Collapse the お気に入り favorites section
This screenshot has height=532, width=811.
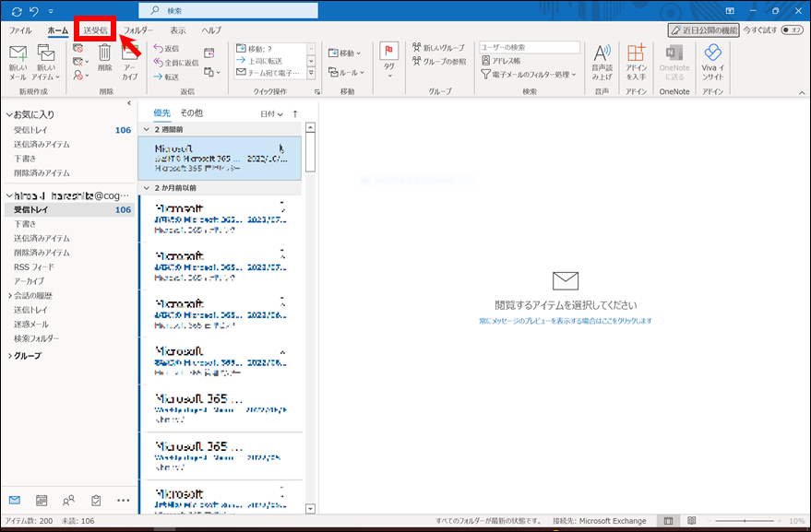(9, 114)
